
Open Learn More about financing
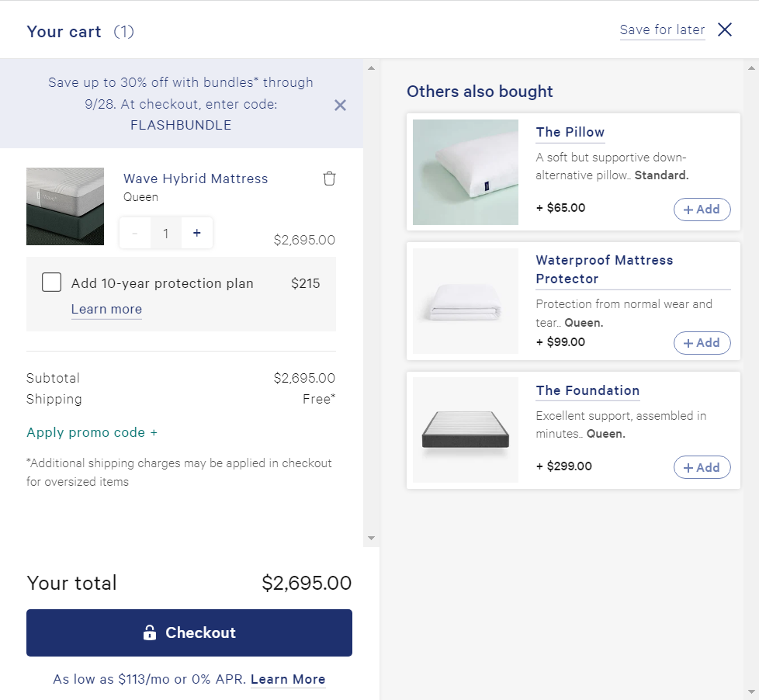[288, 679]
